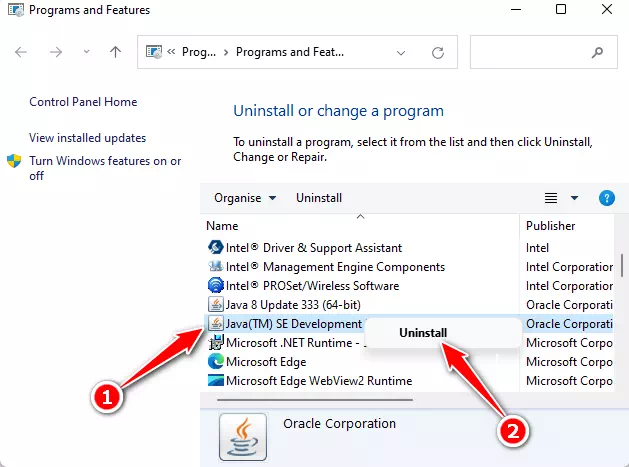Select the Microsoft Edge entry

point(266,362)
